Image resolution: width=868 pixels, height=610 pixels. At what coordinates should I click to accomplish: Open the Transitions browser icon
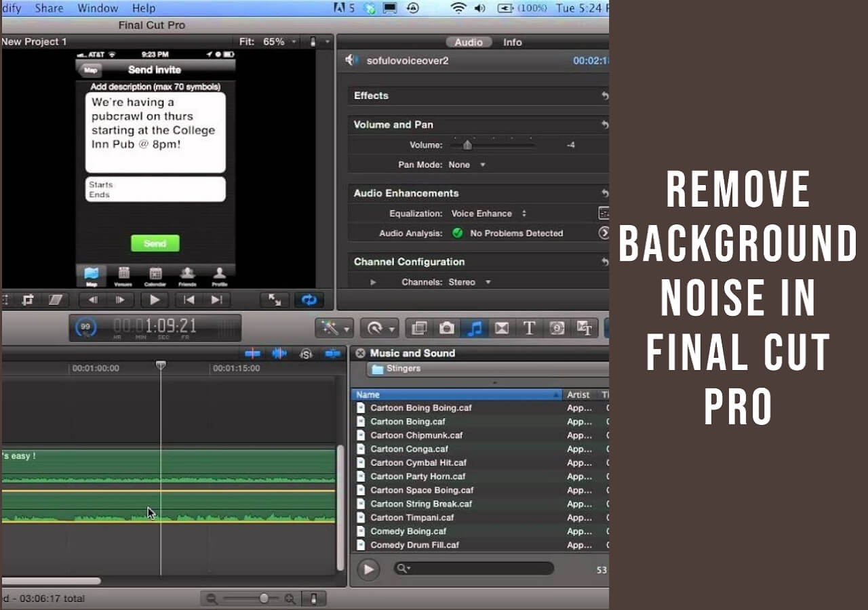pos(502,328)
